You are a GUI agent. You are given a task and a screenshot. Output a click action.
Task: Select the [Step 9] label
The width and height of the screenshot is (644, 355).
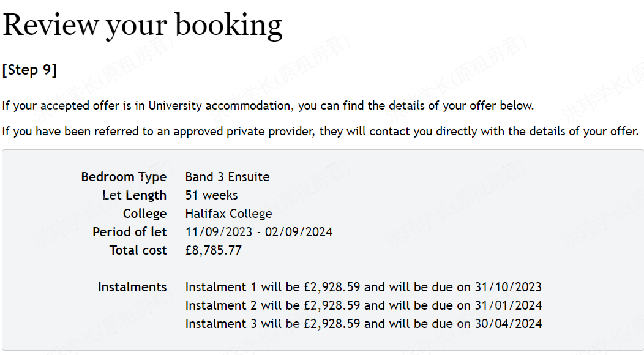tap(29, 70)
